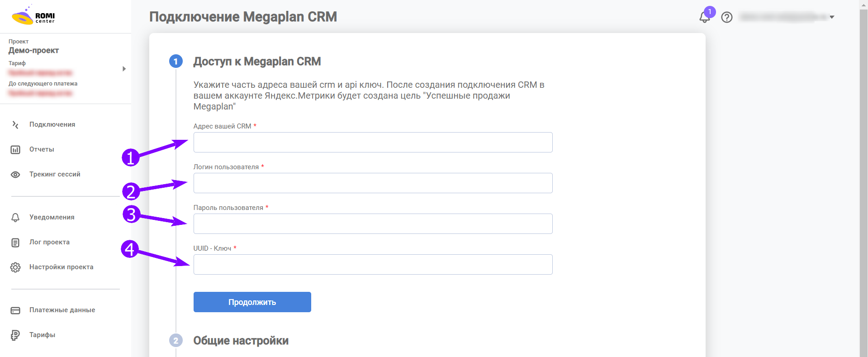The image size is (868, 357).
Task: Click the Настройки проекта gear icon
Action: [x=15, y=267]
